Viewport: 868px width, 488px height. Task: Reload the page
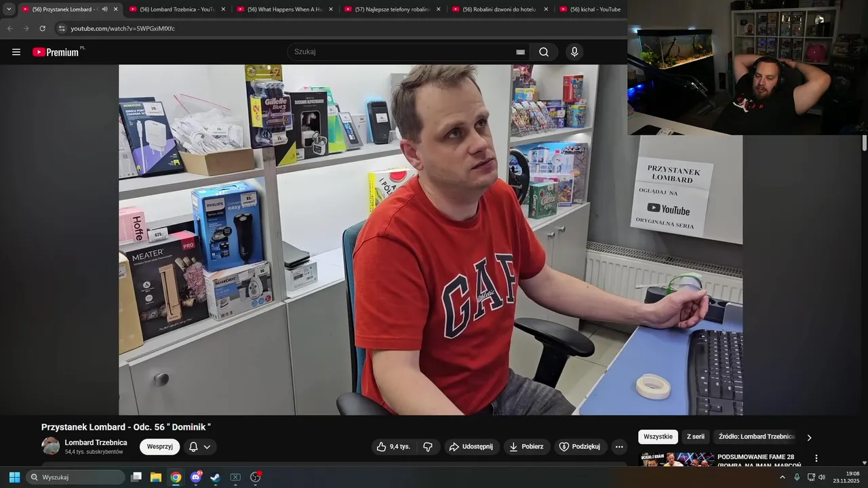[x=42, y=28]
